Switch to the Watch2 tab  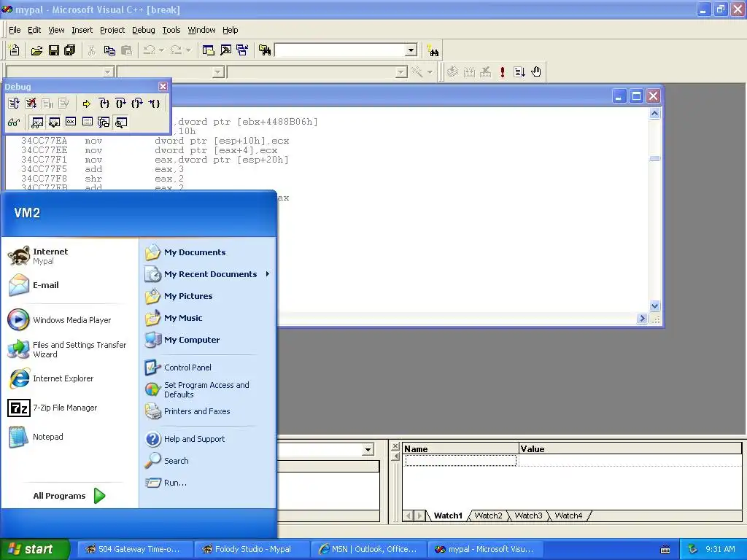tap(488, 516)
